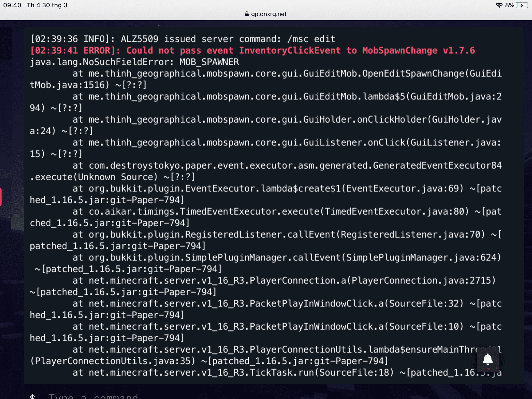Click the dollar sign command prompt
The width and height of the screenshot is (532, 399).
pyautogui.click(x=32, y=396)
